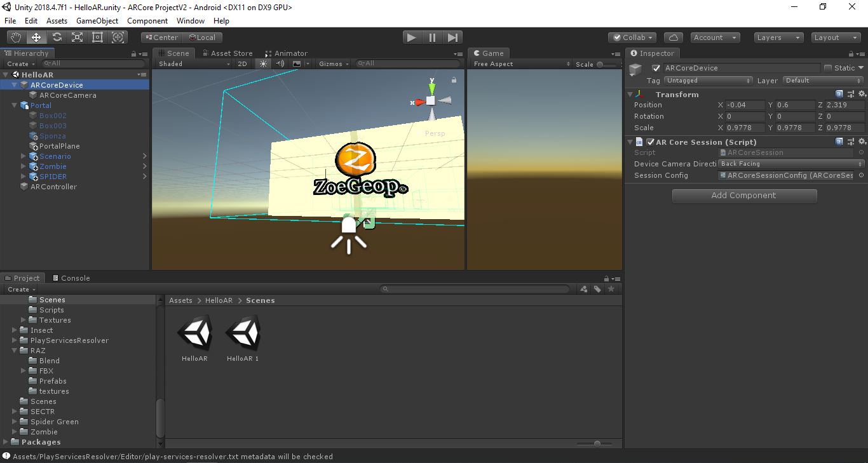The image size is (868, 463).
Task: Click the Step frame button
Action: point(452,37)
